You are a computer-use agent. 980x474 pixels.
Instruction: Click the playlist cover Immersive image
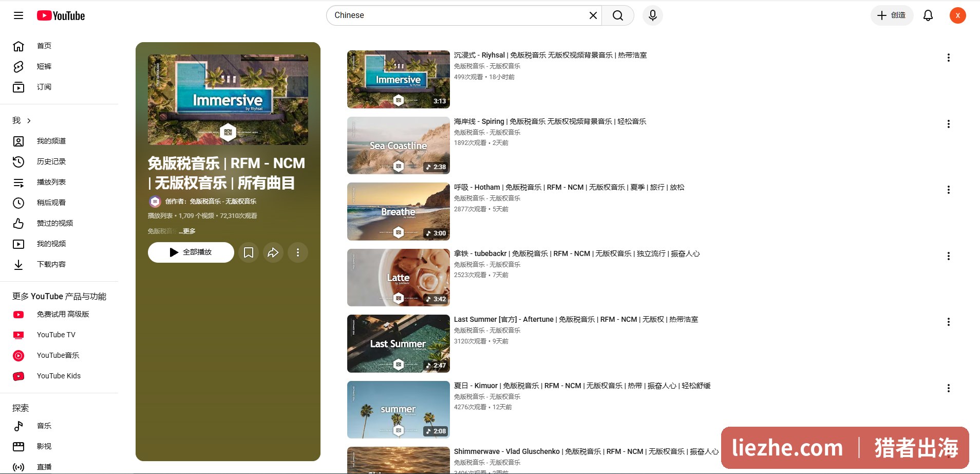click(x=228, y=100)
